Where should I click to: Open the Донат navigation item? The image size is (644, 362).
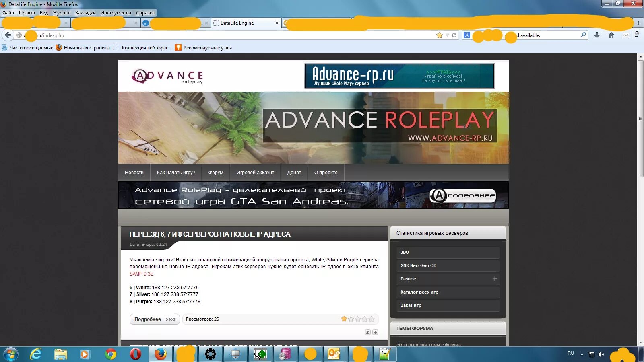click(x=294, y=173)
